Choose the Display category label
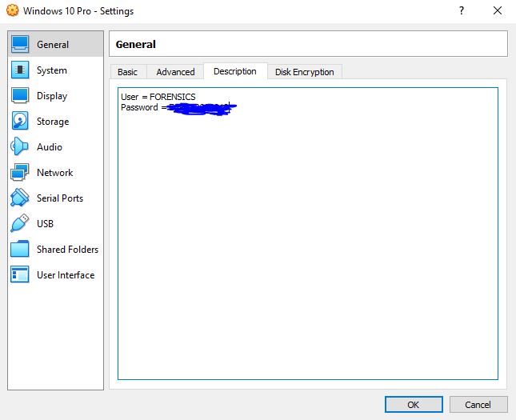Viewport: 516px width, 420px height. coord(52,96)
